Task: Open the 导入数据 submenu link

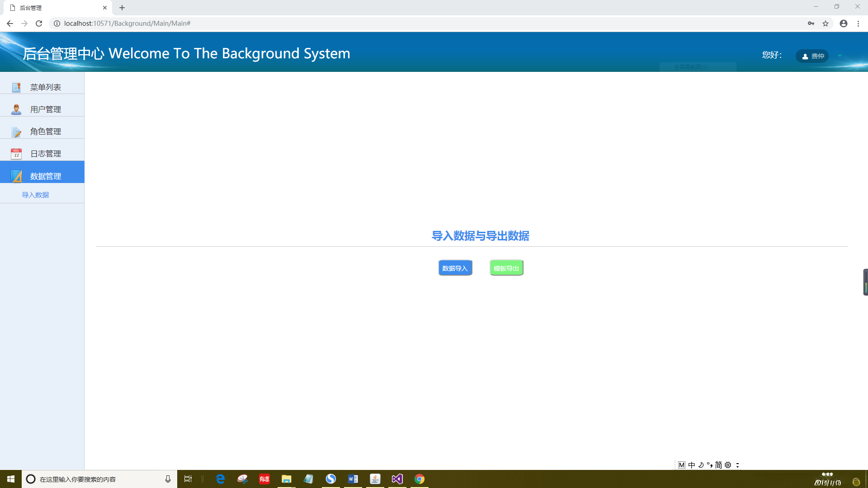Action: [x=35, y=195]
